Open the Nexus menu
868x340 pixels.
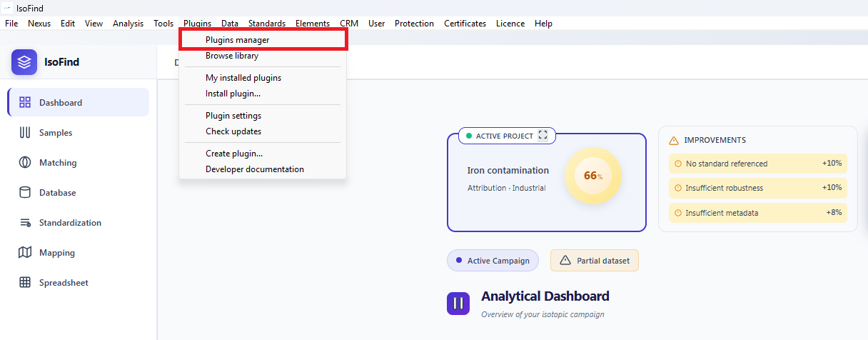pos(39,24)
